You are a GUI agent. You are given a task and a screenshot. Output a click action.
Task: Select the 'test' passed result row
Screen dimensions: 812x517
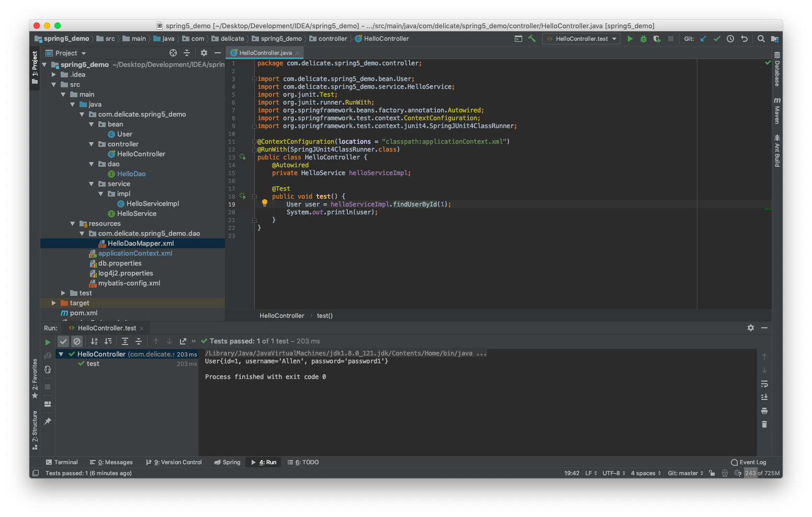pos(127,364)
